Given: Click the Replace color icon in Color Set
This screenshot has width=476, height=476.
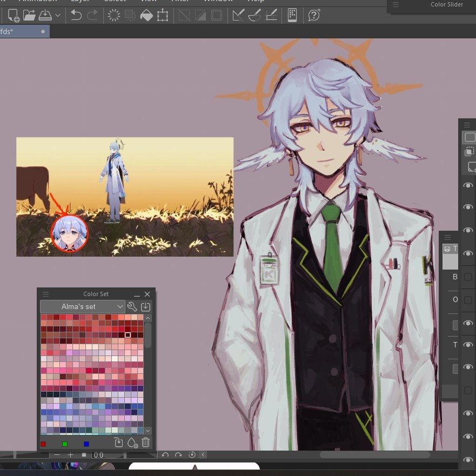Looking at the screenshot, I should point(119,443).
